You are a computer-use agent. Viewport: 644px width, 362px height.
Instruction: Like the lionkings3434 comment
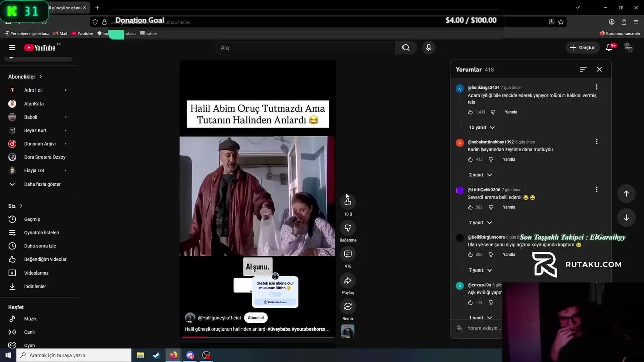(x=470, y=112)
